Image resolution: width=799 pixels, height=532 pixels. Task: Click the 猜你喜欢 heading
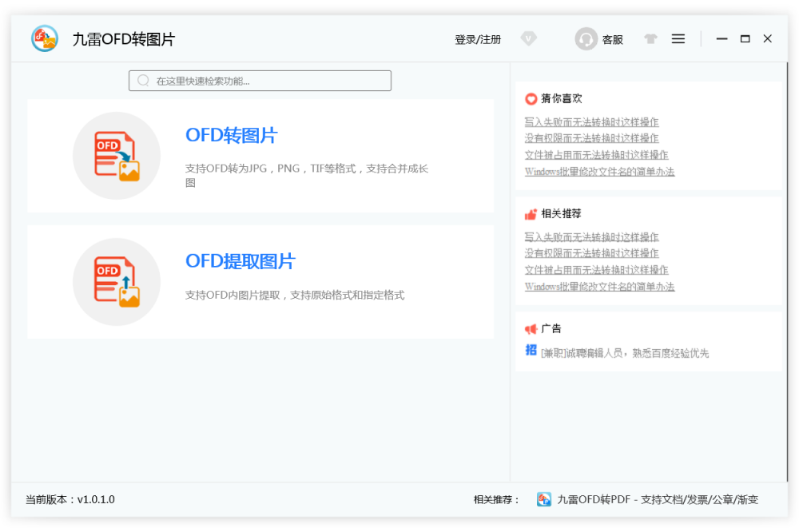tap(561, 98)
